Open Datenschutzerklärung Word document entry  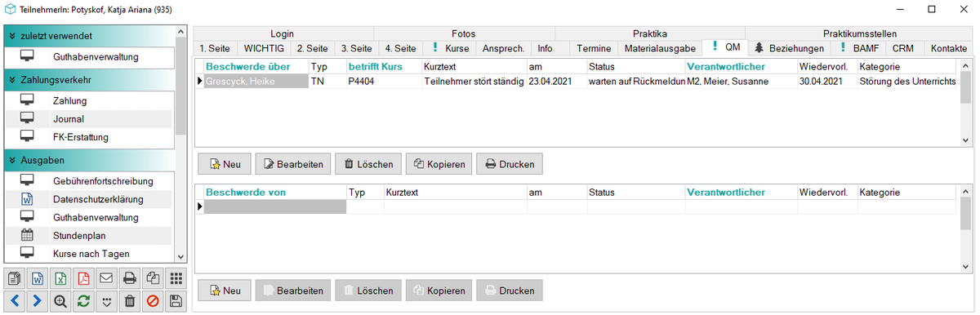pyautogui.click(x=89, y=199)
